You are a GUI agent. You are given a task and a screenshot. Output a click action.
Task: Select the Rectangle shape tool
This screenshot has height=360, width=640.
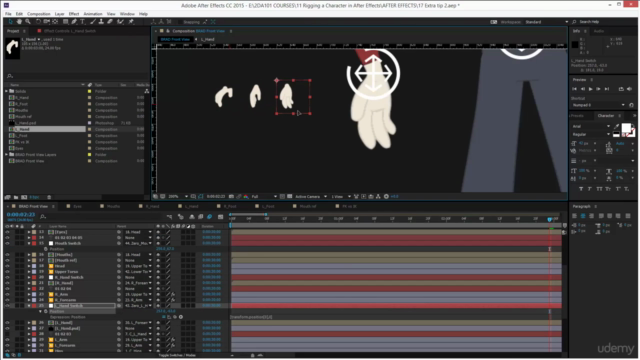point(65,22)
